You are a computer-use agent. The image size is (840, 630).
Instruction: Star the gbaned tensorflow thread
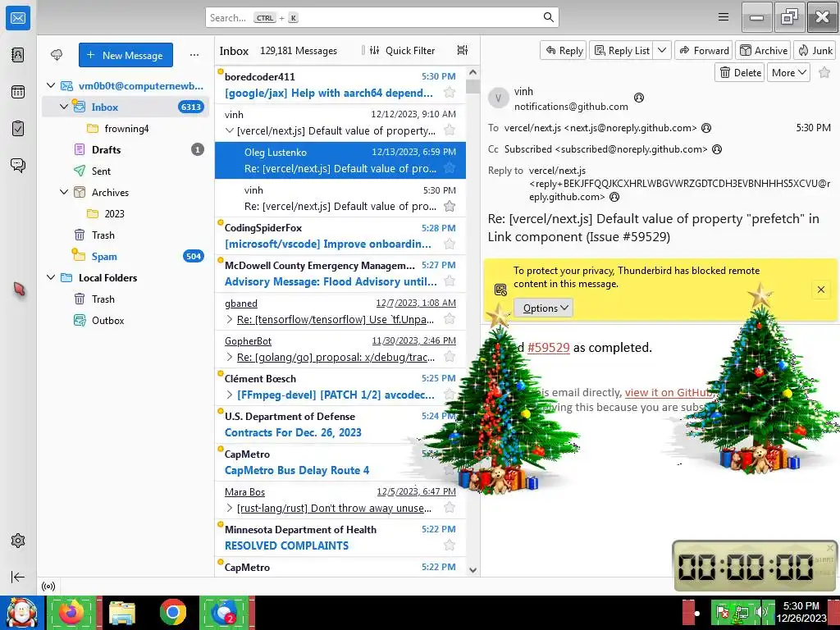click(450, 319)
